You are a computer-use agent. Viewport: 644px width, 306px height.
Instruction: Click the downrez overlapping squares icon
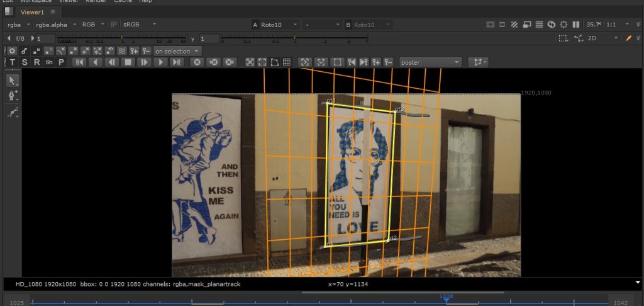pyautogui.click(x=526, y=25)
